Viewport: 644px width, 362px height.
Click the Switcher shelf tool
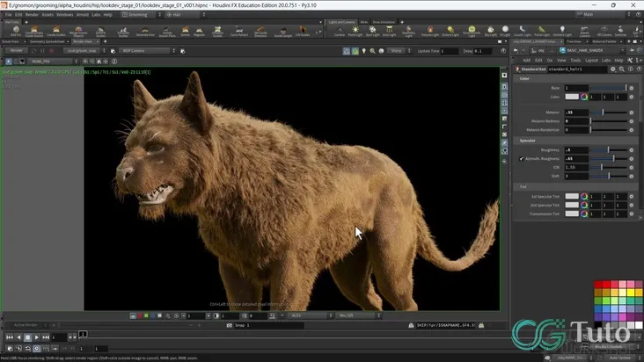[x=620, y=31]
